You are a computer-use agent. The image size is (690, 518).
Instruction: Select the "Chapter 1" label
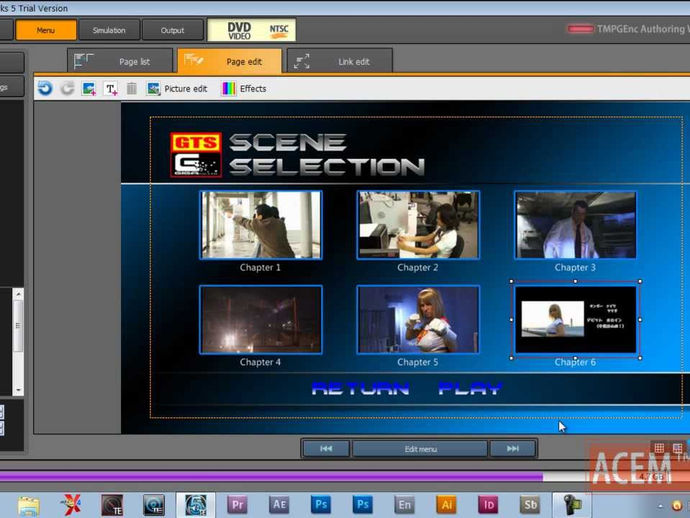(260, 268)
